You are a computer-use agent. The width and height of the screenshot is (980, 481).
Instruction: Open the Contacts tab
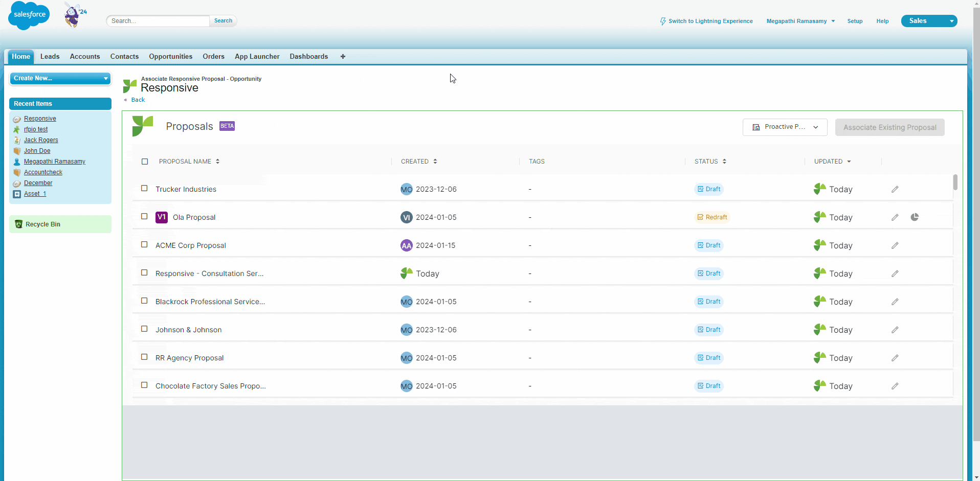pos(124,57)
